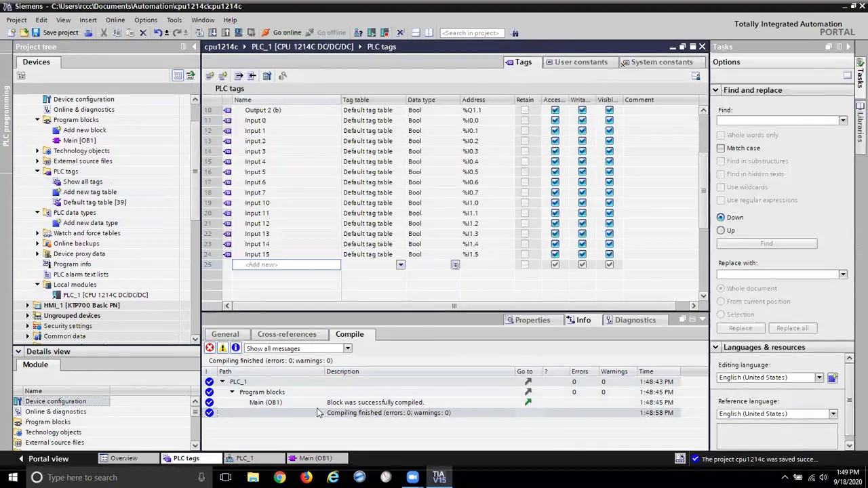Select the Up search direction radio
The height and width of the screenshot is (488, 868).
pyautogui.click(x=721, y=230)
